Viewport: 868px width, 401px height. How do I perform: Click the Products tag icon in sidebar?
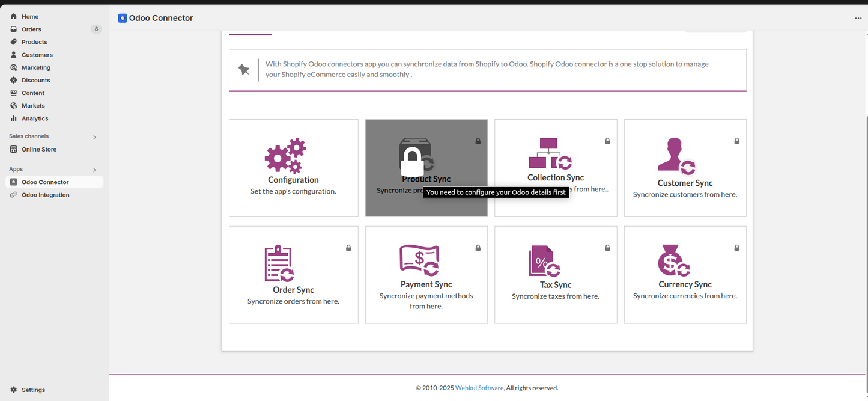(14, 42)
